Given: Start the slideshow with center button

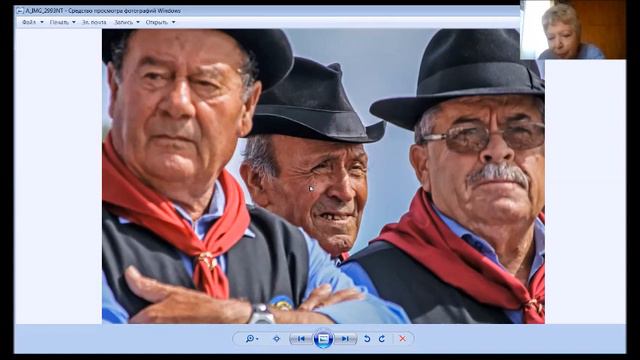Looking at the screenshot, I should pyautogui.click(x=323, y=339).
